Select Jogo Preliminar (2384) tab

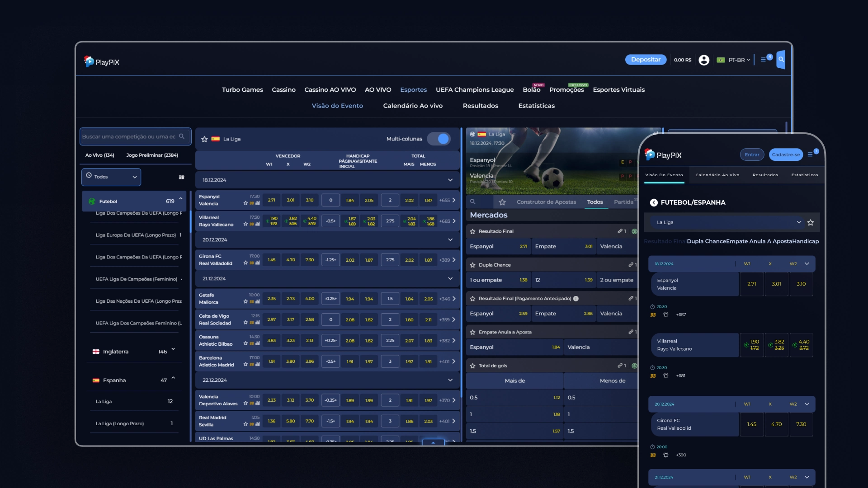152,155
